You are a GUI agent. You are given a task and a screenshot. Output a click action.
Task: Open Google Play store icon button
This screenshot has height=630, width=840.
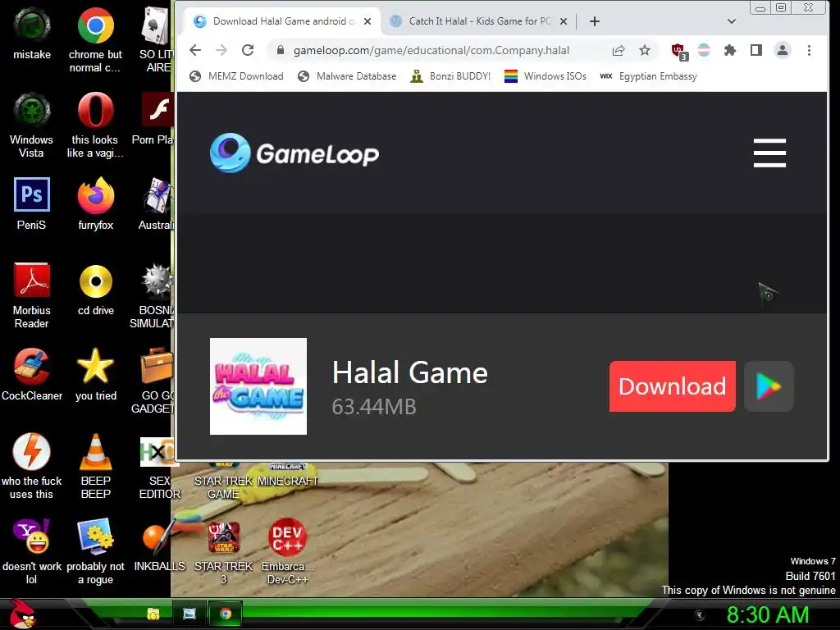point(769,386)
